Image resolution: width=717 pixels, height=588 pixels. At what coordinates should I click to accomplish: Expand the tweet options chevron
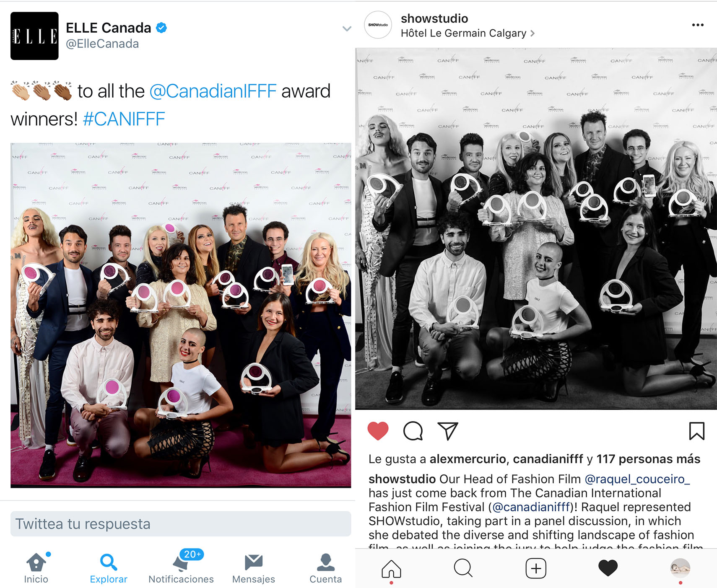click(x=347, y=28)
